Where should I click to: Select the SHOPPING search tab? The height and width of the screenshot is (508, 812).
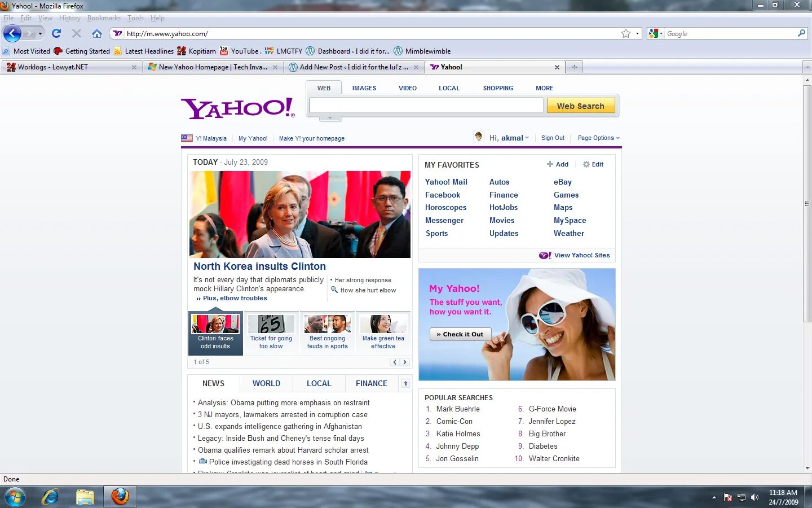(498, 88)
